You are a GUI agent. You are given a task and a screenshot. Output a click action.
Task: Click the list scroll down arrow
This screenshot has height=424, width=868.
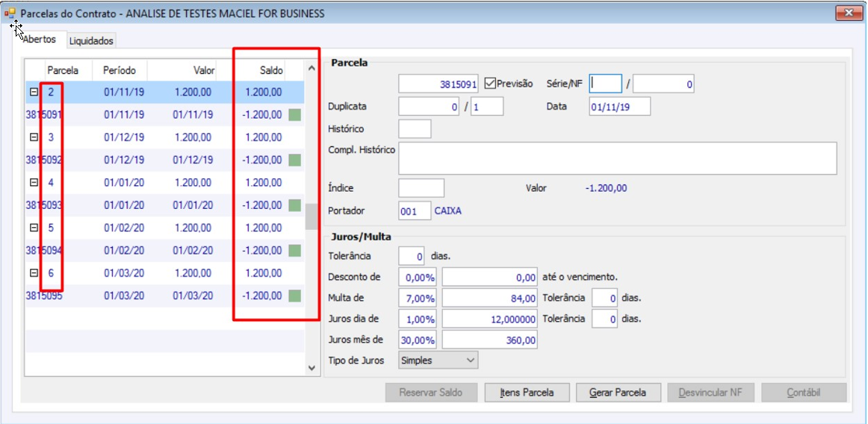click(311, 367)
